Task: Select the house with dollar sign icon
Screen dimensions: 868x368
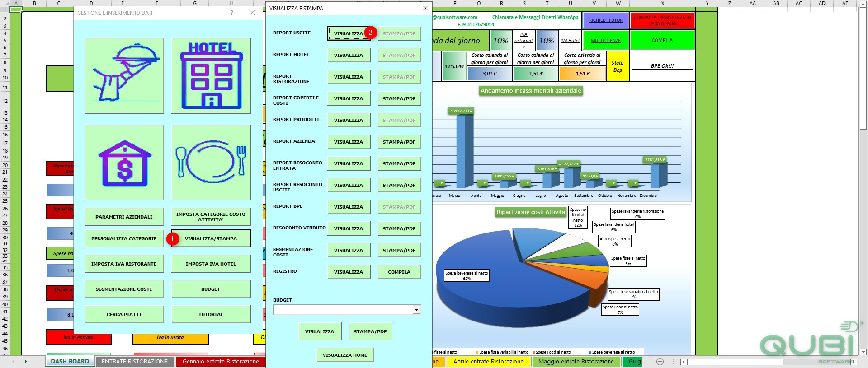Action: (124, 163)
